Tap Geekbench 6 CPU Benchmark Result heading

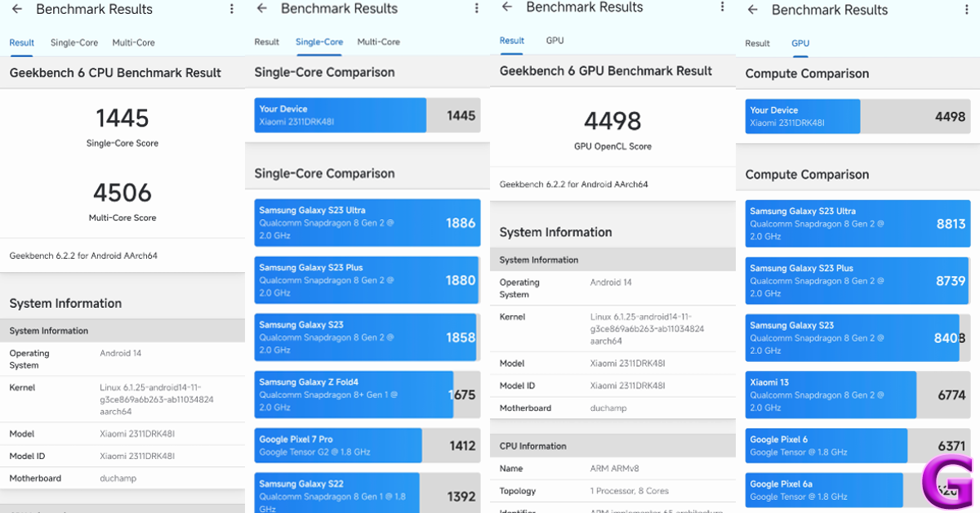click(x=115, y=73)
